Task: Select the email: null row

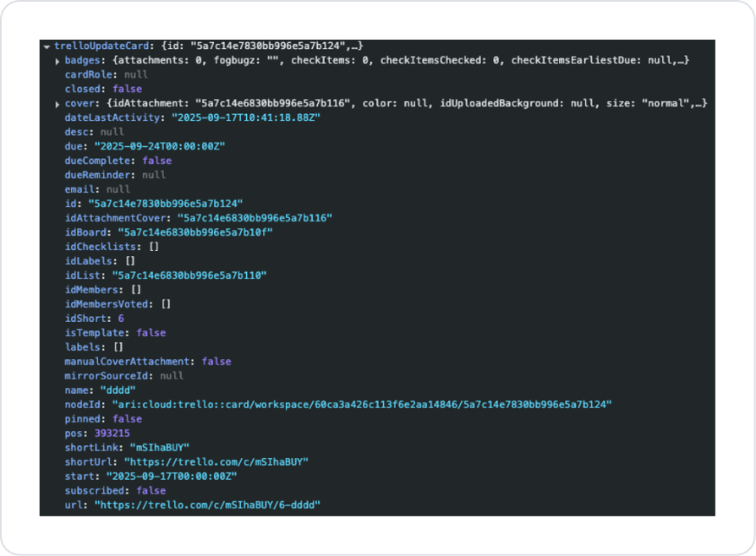Action: click(97, 189)
